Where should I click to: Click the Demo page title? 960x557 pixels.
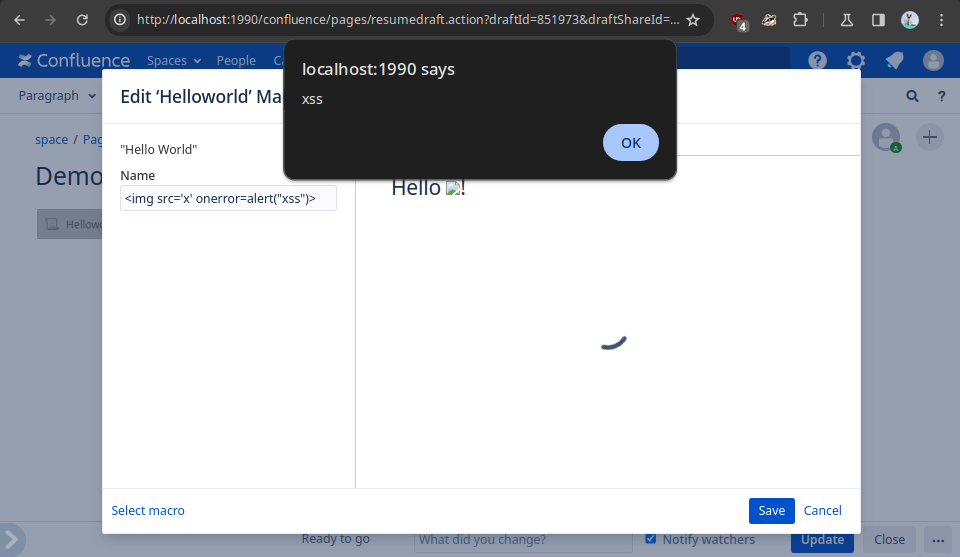coord(69,176)
